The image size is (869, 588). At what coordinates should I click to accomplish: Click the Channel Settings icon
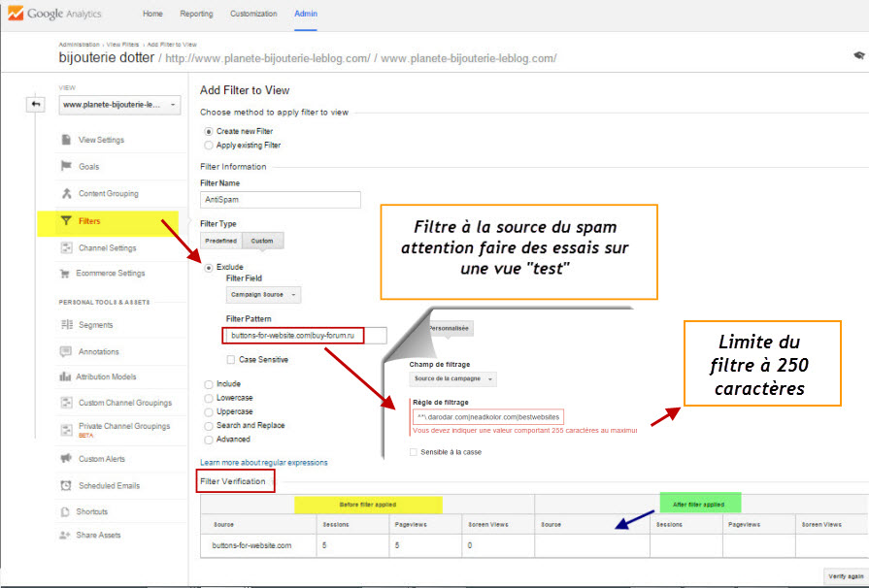click(66, 247)
